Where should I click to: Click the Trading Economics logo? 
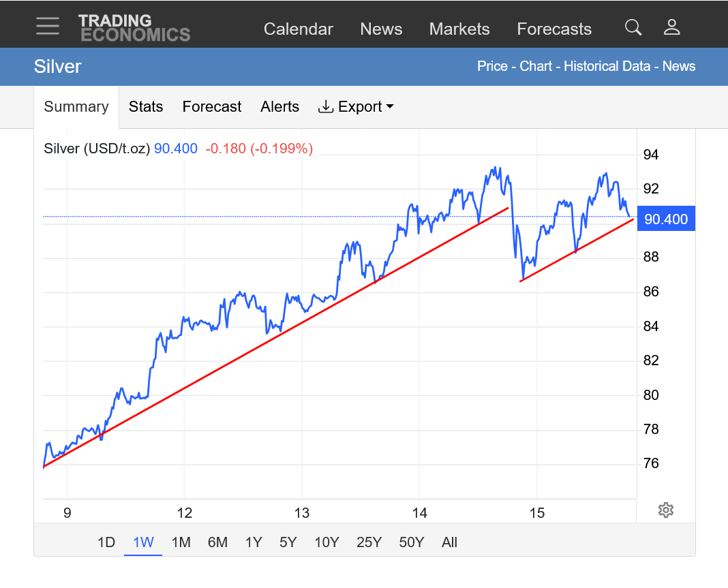pos(134,28)
